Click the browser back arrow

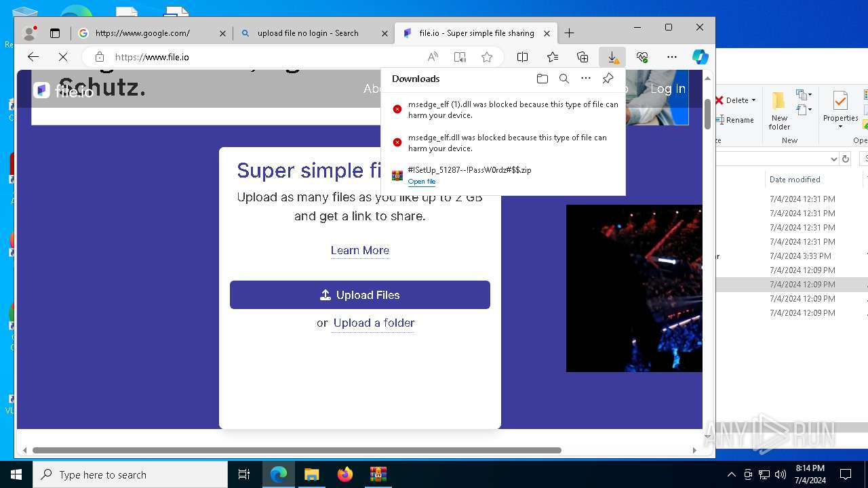pyautogui.click(x=33, y=57)
